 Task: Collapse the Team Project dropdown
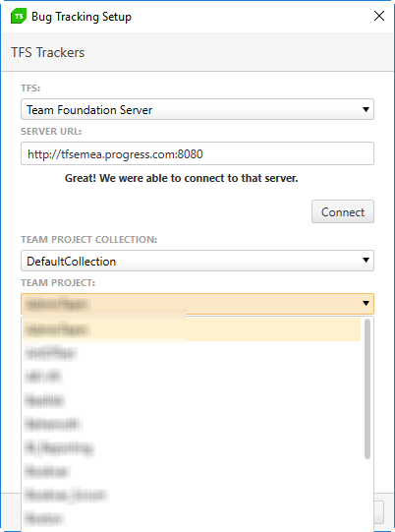click(x=197, y=304)
